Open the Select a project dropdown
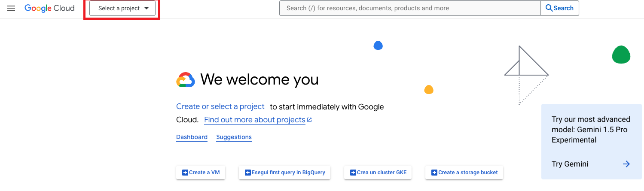Screen dimensions: 644x191 coord(122,8)
